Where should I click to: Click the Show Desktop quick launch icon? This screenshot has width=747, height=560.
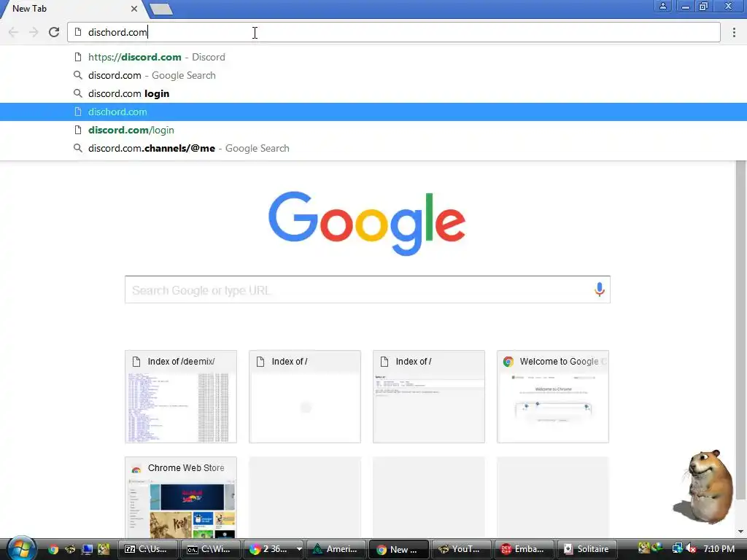(87, 549)
